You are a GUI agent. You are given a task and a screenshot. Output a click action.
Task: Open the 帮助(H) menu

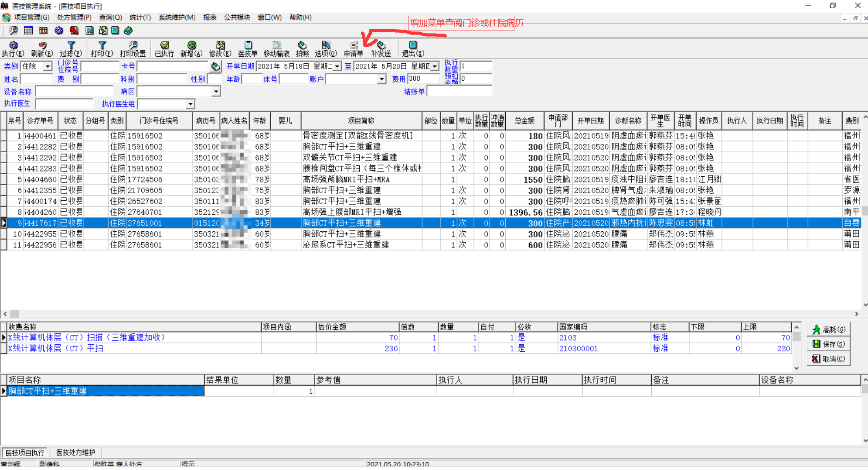tap(300, 17)
